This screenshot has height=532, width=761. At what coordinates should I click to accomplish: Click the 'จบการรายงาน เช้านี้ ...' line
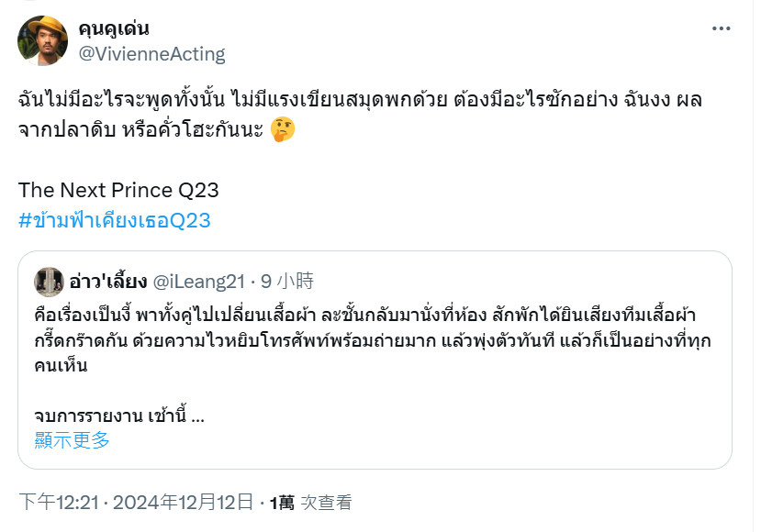(x=119, y=416)
